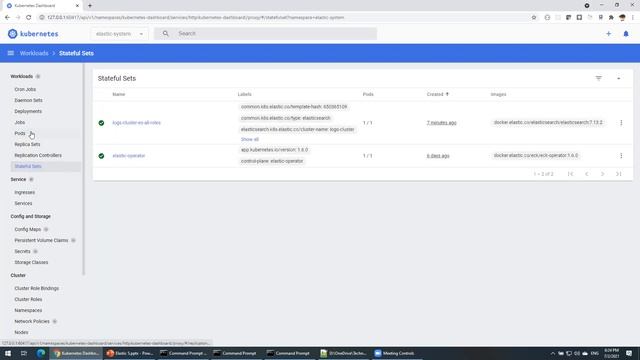The height and width of the screenshot is (360, 640).
Task: Go to previous page of table
Action: click(587, 174)
